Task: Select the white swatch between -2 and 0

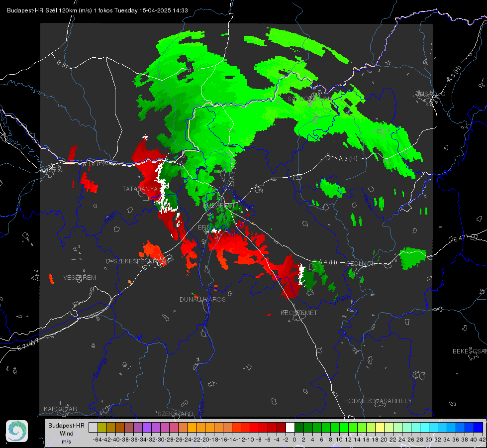Action: (x=290, y=427)
